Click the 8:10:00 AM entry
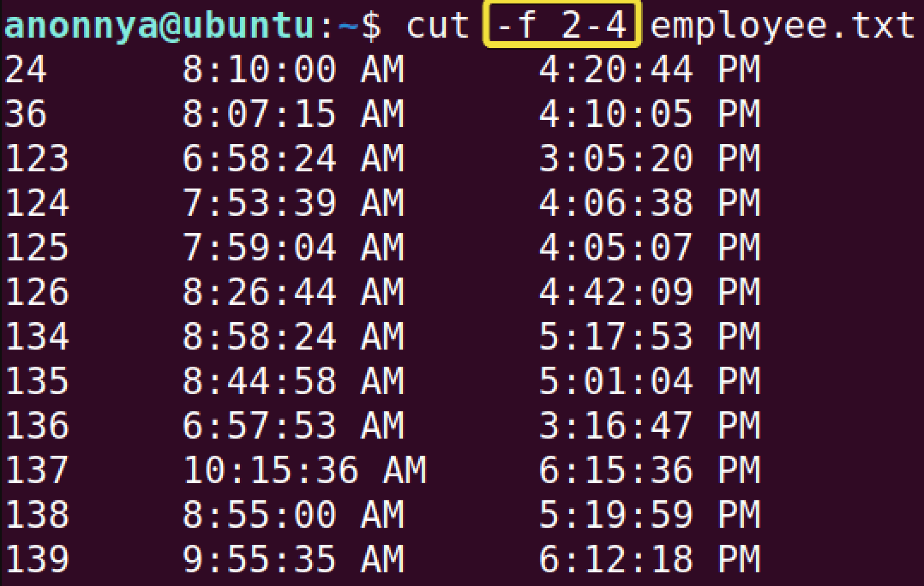924x586 pixels. pyautogui.click(x=293, y=69)
